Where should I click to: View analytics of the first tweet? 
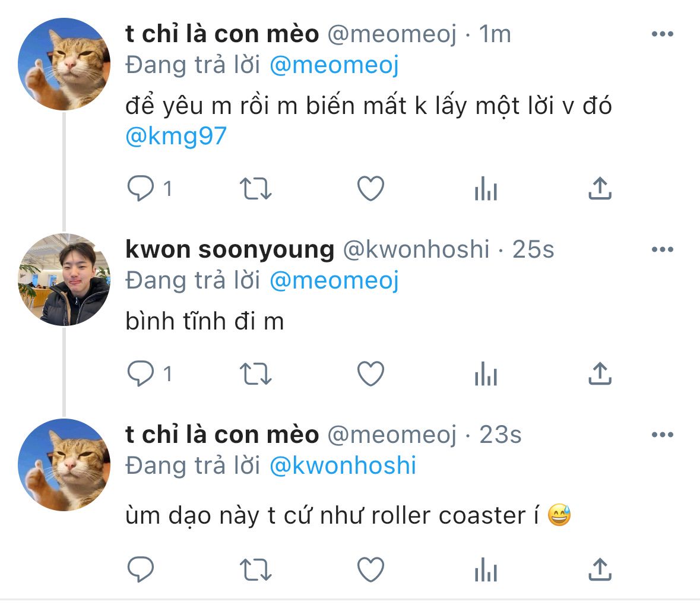click(486, 189)
